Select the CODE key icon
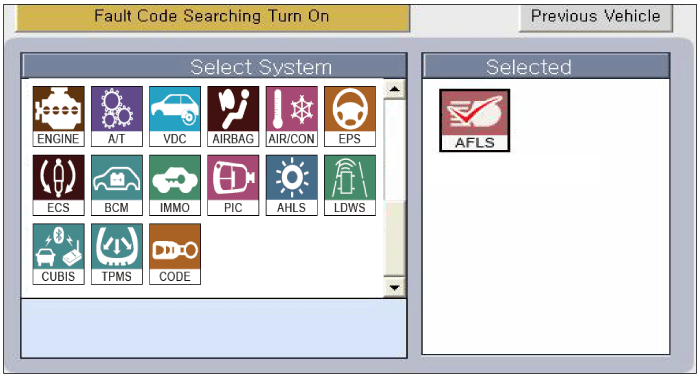The width and height of the screenshot is (700, 377). (175, 254)
